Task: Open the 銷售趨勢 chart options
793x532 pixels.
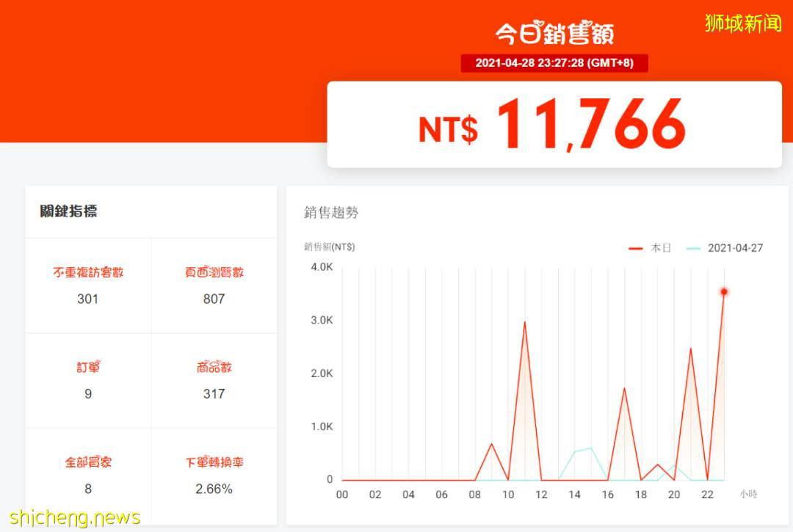Action: (332, 214)
